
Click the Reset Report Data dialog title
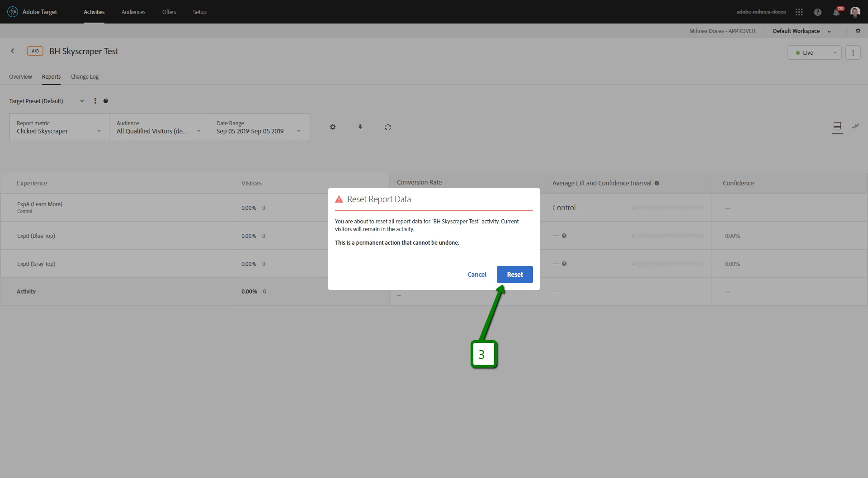point(379,199)
